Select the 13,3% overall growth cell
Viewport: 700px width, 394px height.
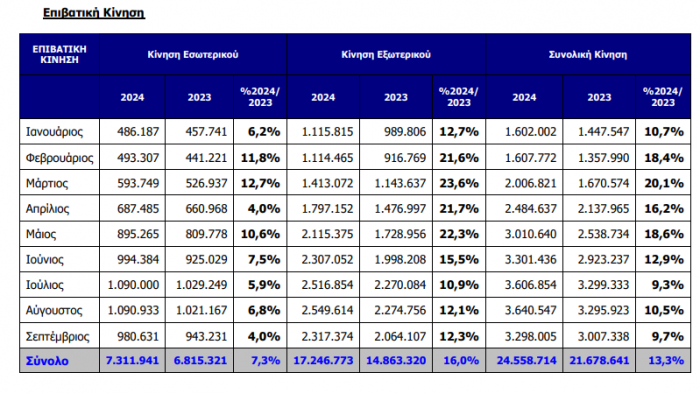pos(666,361)
